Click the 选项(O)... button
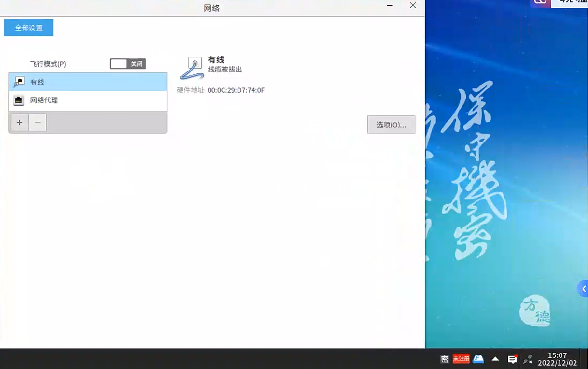Image resolution: width=588 pixels, height=369 pixels. point(391,124)
